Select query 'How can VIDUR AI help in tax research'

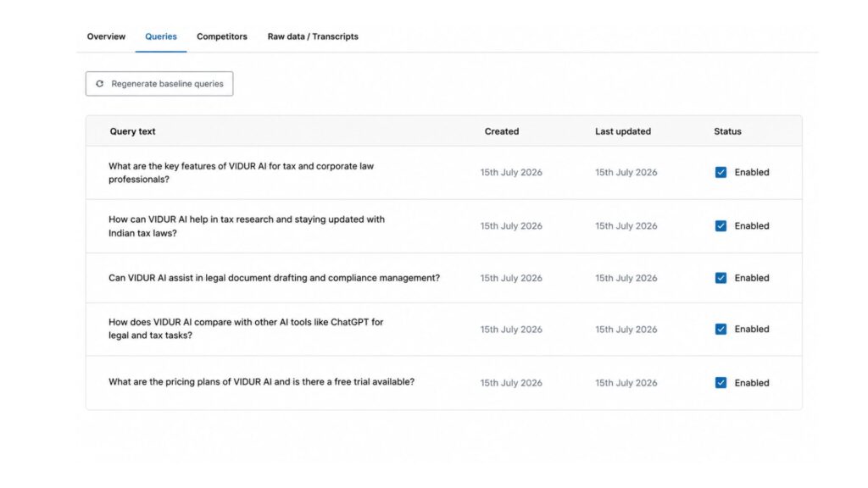[x=247, y=226]
